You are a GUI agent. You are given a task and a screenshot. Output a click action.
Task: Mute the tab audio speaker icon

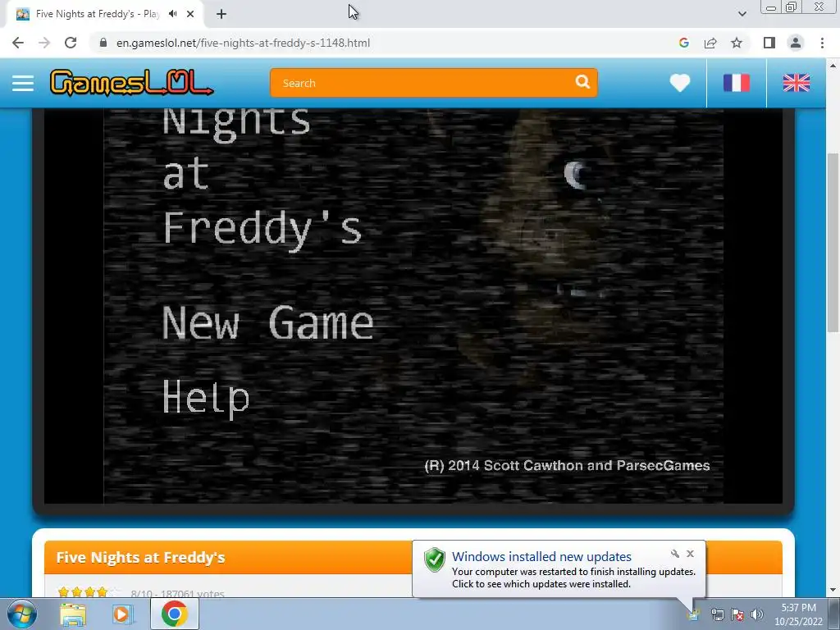coord(172,14)
